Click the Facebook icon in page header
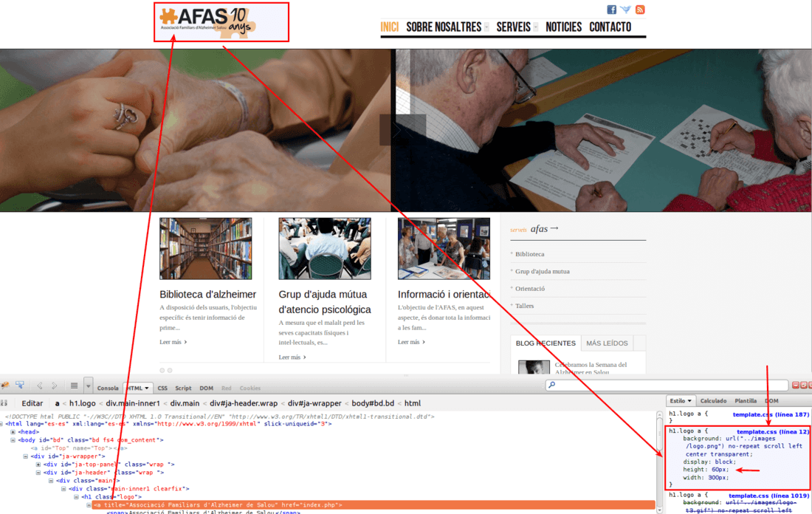The width and height of the screenshot is (812, 514). coord(612,10)
